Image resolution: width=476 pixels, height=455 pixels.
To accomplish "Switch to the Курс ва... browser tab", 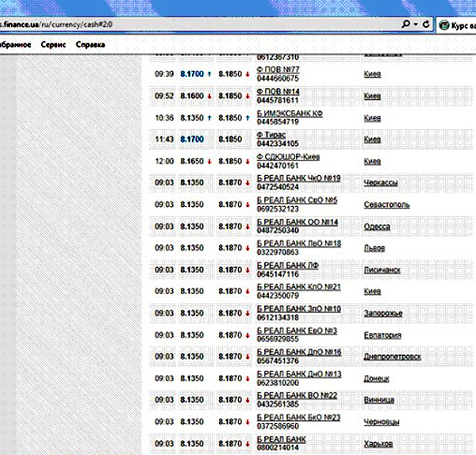I will point(462,24).
